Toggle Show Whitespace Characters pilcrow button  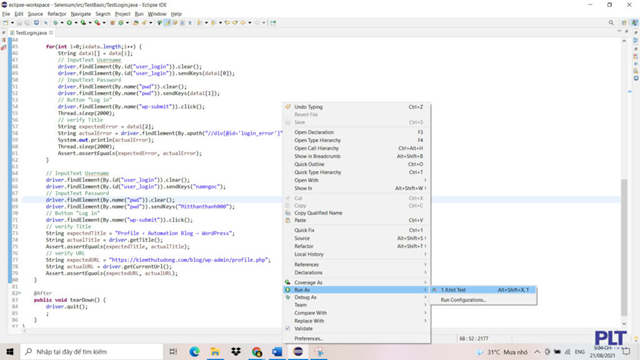[189, 23]
